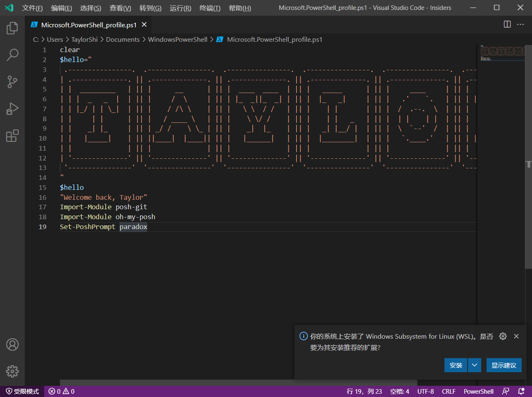This screenshot has height=397, width=532.
Task: Click the Restricted Mode shield status item
Action: tap(22, 391)
